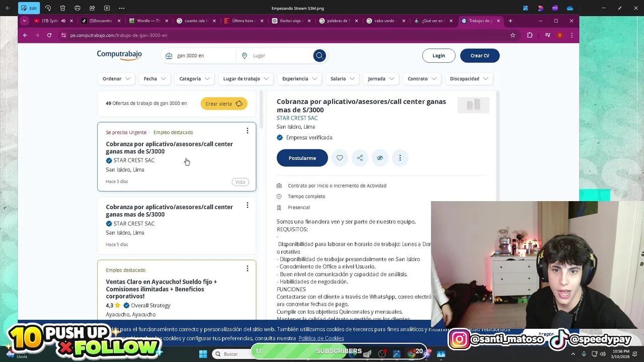Save job with the heart icon

pos(340,158)
